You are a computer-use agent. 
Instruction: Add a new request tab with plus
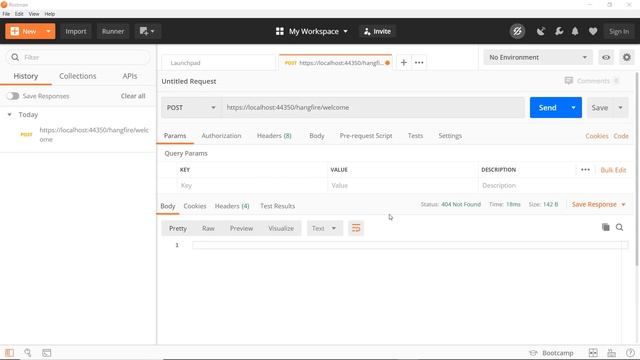coord(404,62)
